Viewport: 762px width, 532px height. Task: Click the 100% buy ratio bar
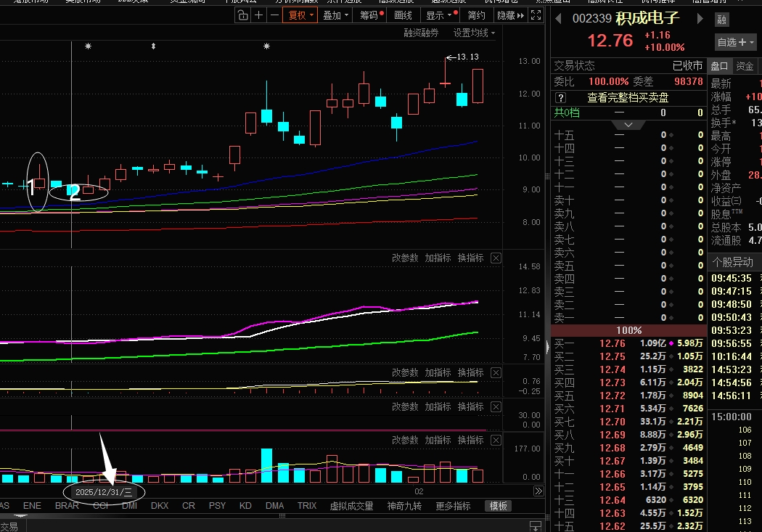click(x=628, y=330)
